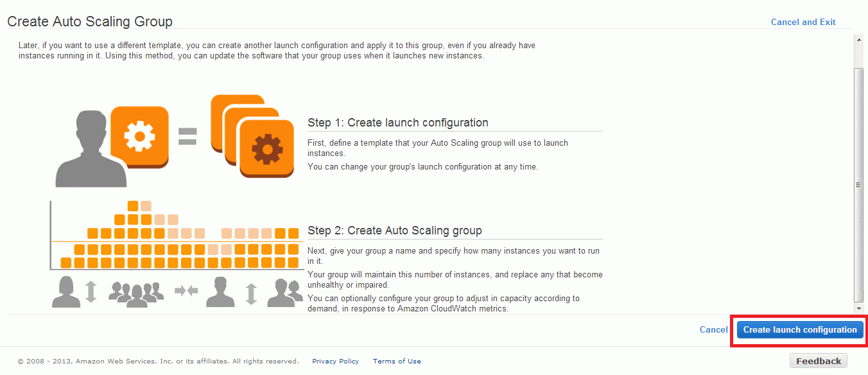The width and height of the screenshot is (868, 375).
Task: Click the scrollbar up arrow
Action: coord(858,40)
